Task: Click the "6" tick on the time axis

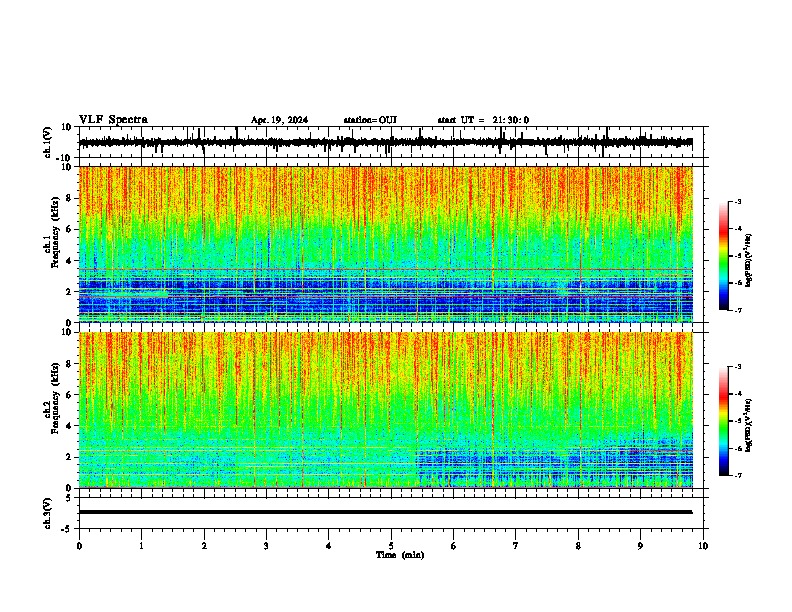Action: pos(454,546)
